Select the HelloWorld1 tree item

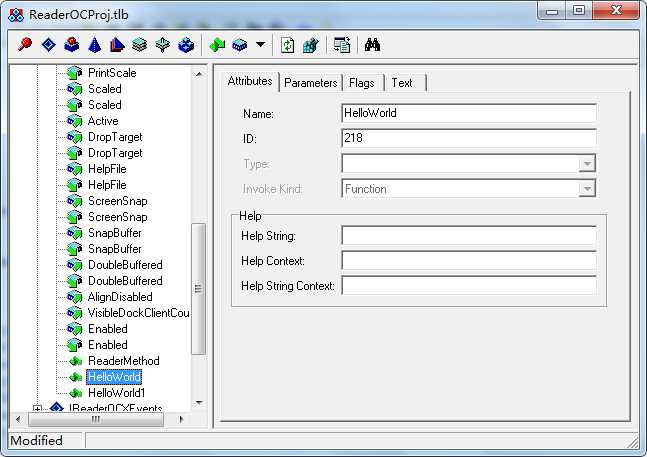(x=117, y=393)
